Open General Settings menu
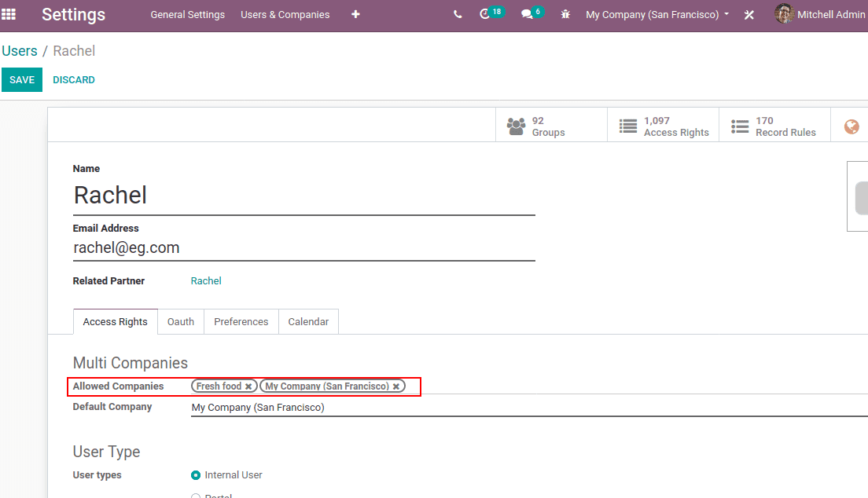868x498 pixels. [188, 14]
